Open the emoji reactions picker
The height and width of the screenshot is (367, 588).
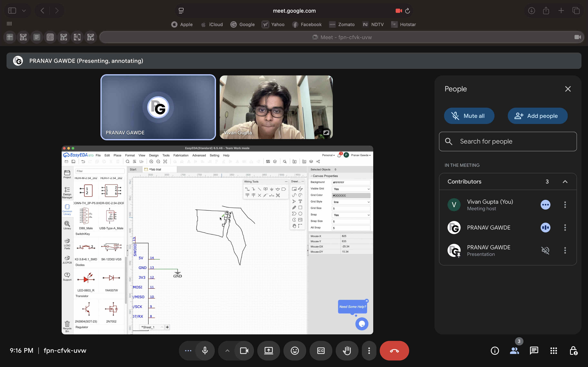[x=294, y=350]
